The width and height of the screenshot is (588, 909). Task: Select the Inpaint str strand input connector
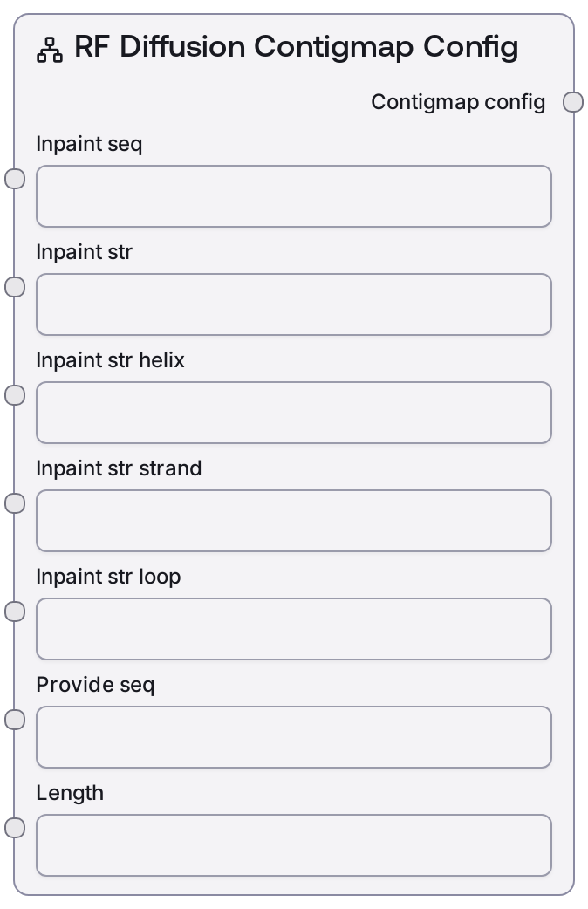coord(15,503)
